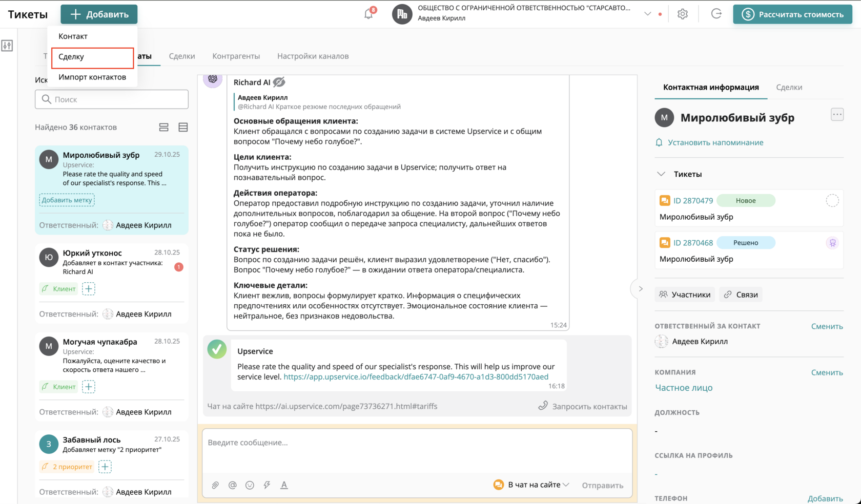Click the organization building avatar icon
Screen dimensions: 861x504
click(402, 14)
